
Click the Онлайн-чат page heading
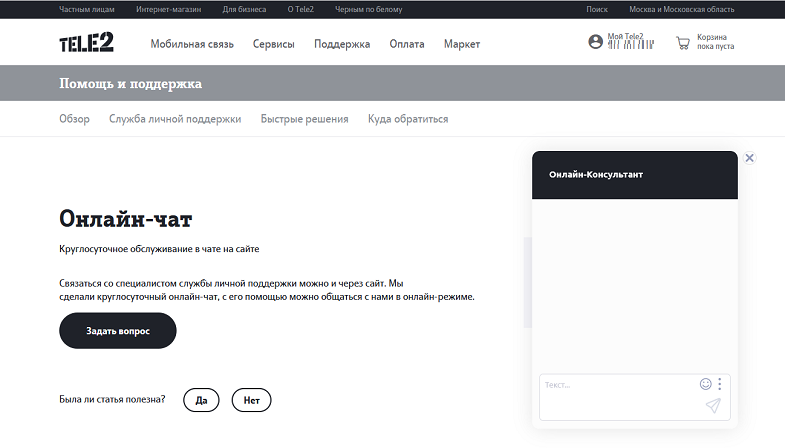tap(126, 219)
